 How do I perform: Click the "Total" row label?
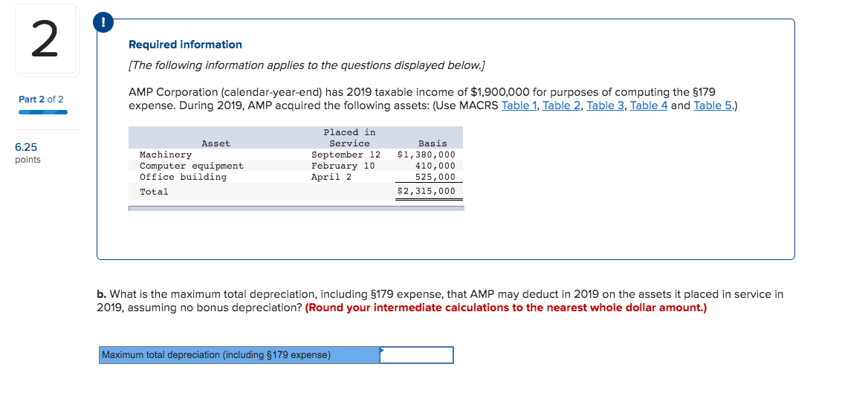pos(154,192)
